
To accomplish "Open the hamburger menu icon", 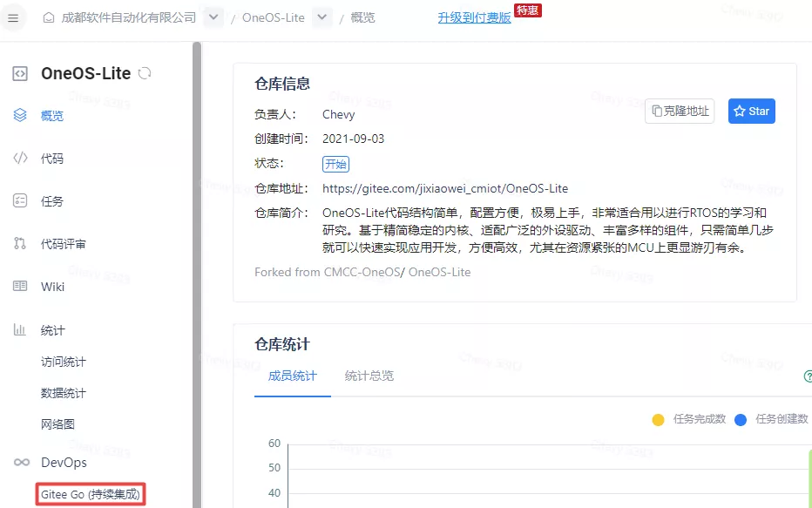I will tap(13, 18).
